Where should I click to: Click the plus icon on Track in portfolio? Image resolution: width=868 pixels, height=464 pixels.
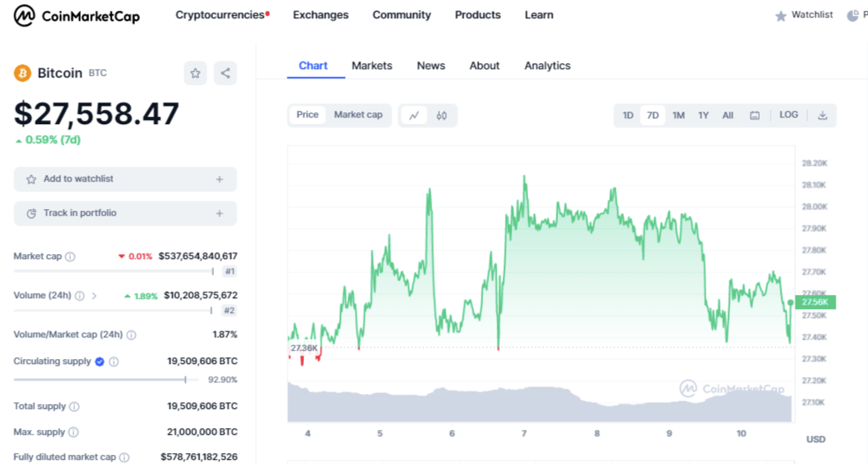tap(220, 213)
